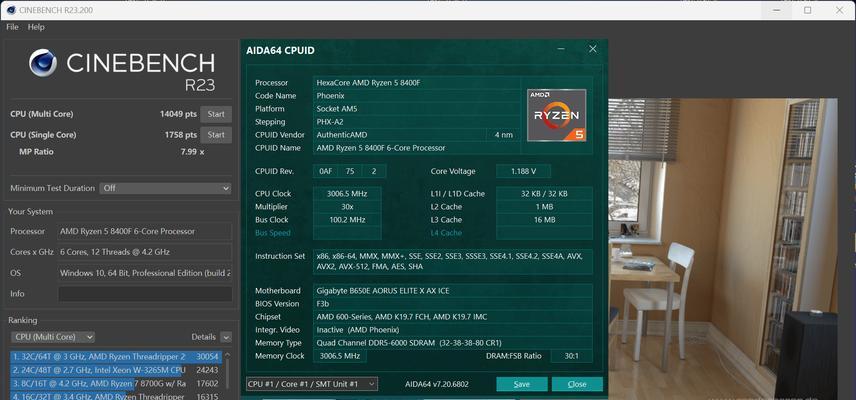856x400 pixels.
Task: Click the 4 nm process value
Action: click(503, 135)
